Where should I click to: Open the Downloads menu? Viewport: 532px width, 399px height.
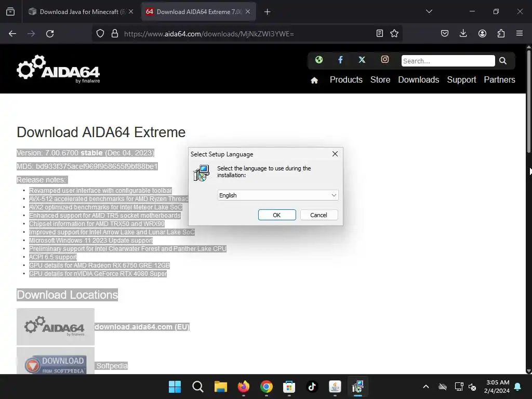(x=419, y=79)
